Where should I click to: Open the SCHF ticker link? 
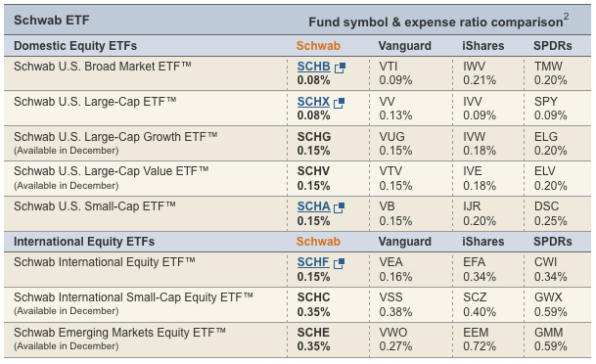click(x=313, y=262)
